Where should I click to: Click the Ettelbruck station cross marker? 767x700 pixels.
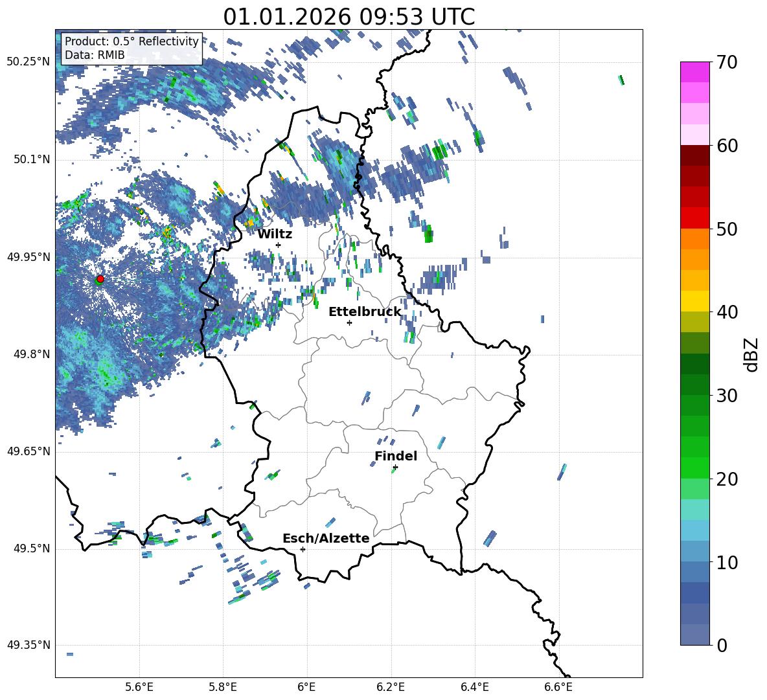point(349,322)
